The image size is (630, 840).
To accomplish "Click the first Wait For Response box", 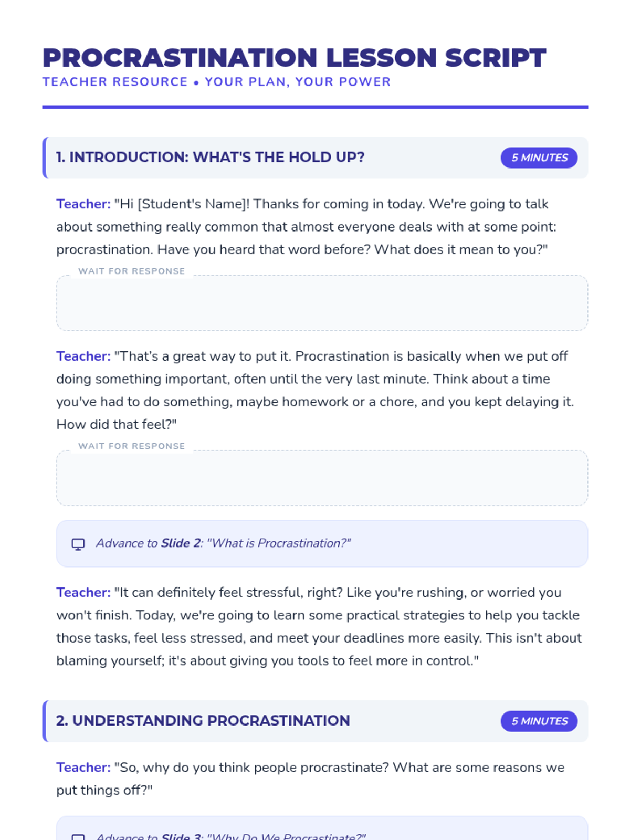I will point(322,303).
